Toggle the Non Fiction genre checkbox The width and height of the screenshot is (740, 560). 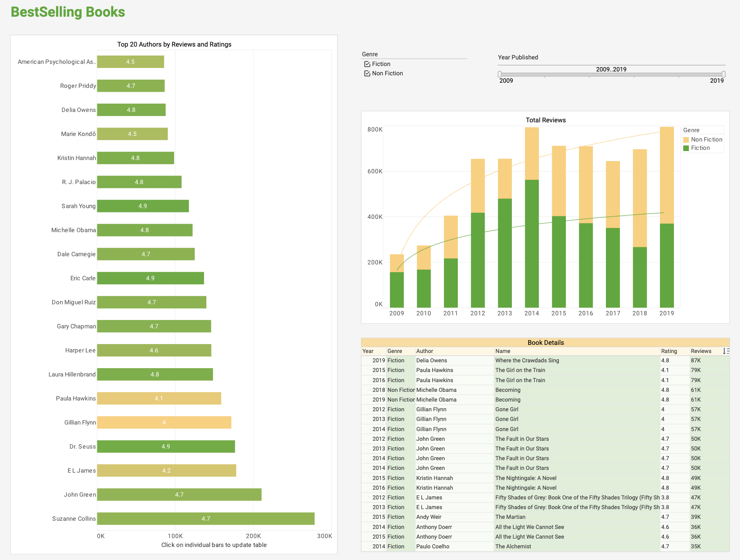click(367, 73)
